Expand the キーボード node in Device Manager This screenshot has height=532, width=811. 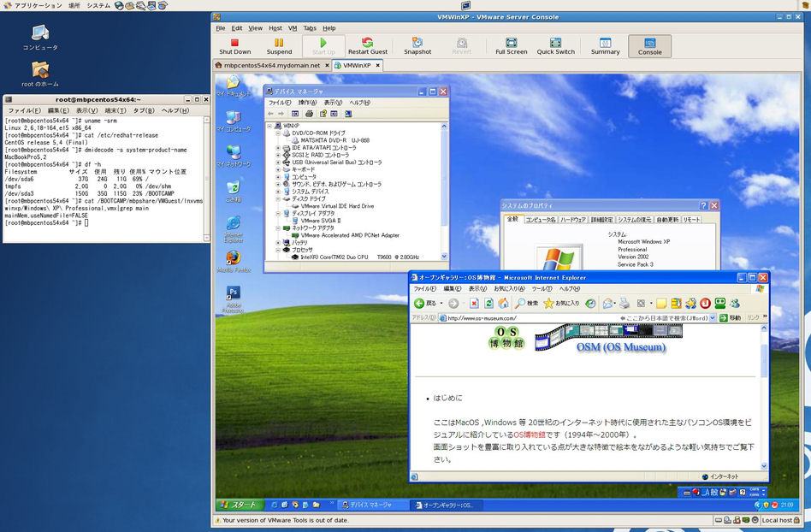pos(278,169)
